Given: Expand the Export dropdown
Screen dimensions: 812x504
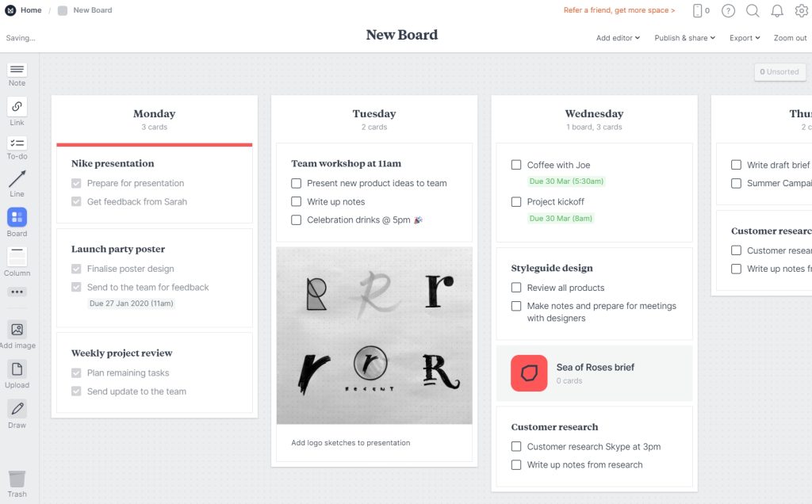Looking at the screenshot, I should 745,38.
